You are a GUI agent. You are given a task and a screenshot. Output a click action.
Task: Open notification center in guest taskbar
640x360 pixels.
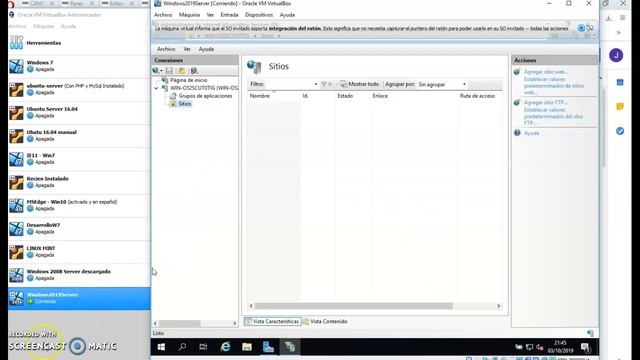[x=586, y=347]
